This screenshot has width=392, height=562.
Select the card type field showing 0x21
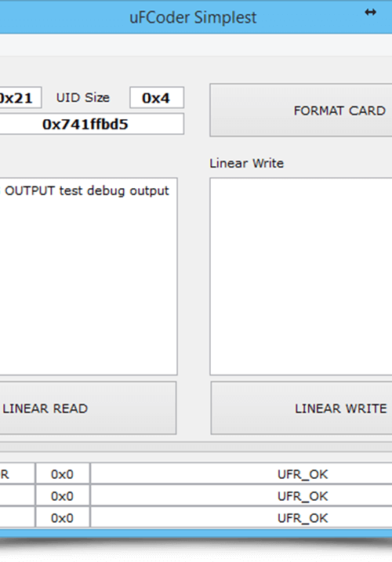tap(20, 97)
